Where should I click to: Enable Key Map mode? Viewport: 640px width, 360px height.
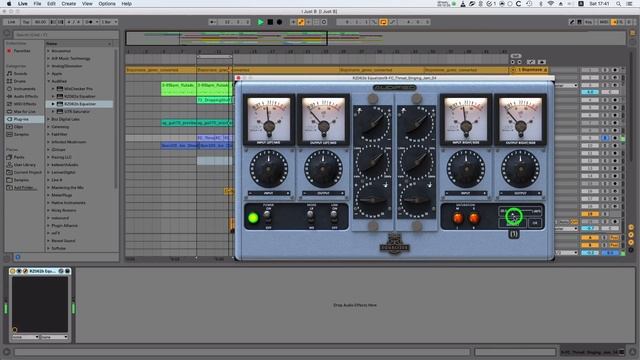(x=588, y=22)
